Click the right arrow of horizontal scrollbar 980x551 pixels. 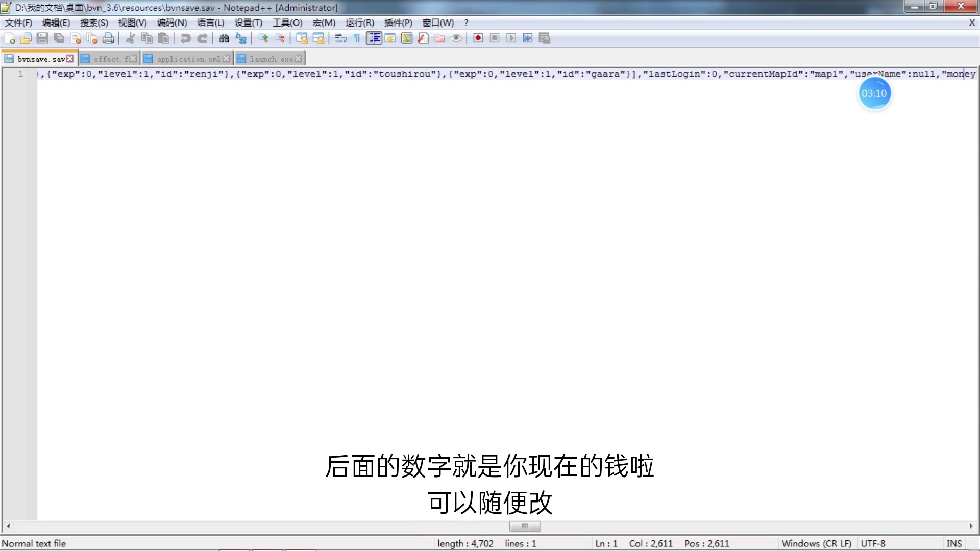tap(971, 526)
